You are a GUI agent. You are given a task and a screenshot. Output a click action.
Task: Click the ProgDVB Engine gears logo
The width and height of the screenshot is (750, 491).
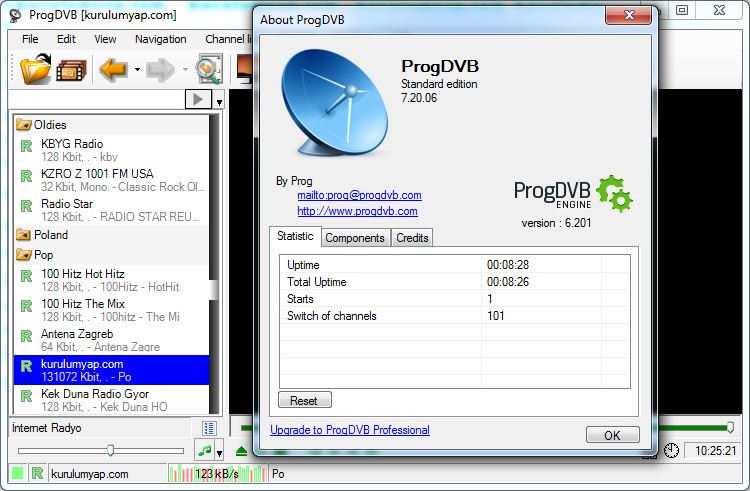pyautogui.click(x=615, y=193)
